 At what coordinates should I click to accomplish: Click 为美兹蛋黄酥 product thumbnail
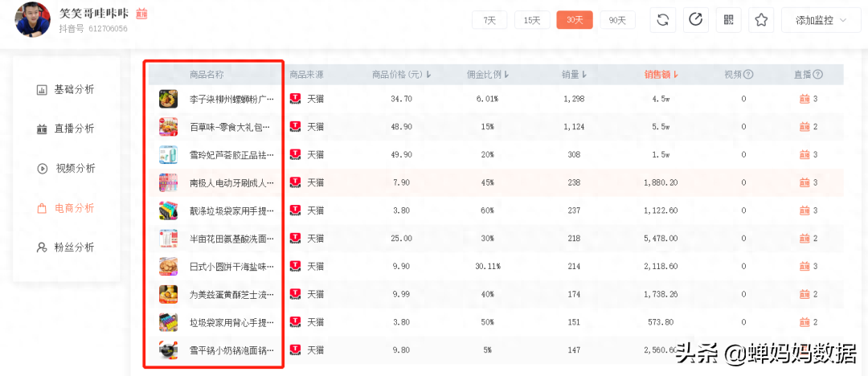coord(168,294)
